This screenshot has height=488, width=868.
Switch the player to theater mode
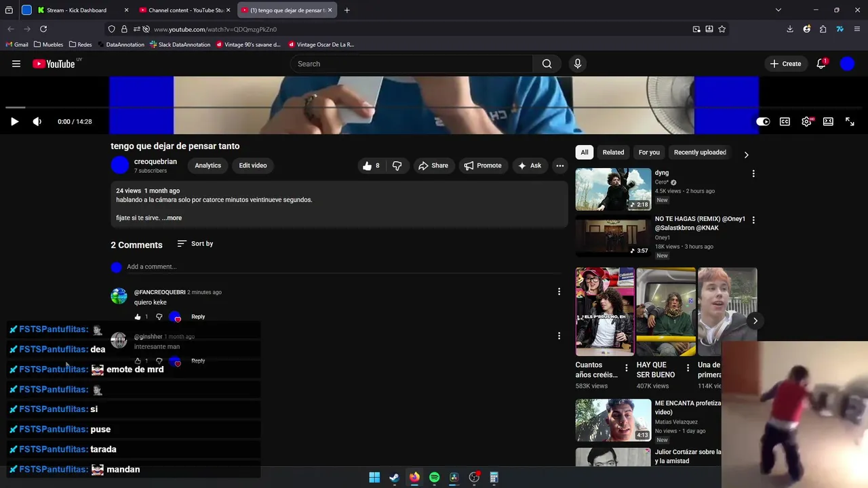(x=828, y=121)
